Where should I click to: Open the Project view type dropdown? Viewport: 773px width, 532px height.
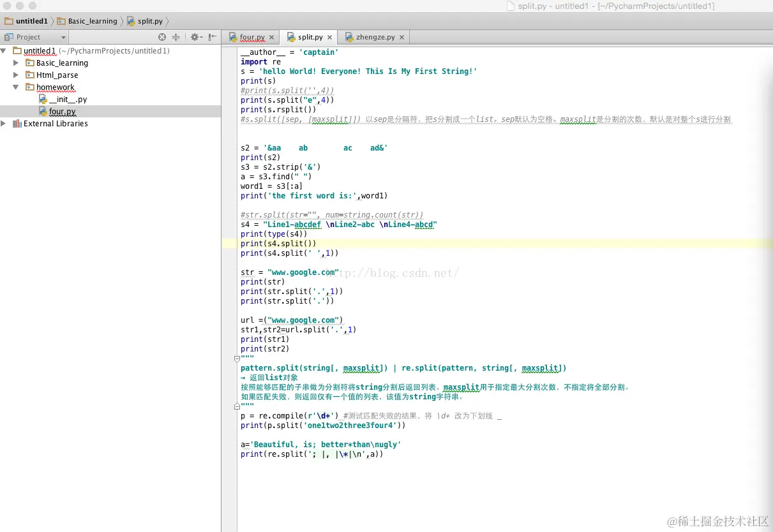[x=62, y=37]
